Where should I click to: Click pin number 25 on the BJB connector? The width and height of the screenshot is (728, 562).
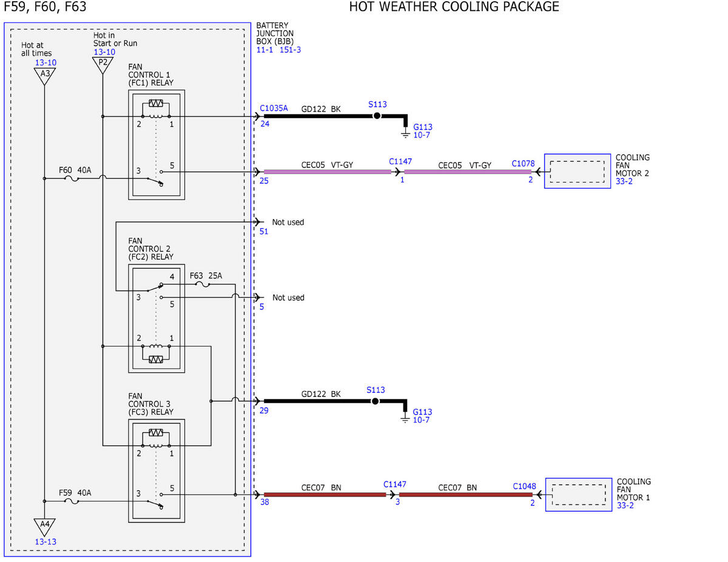(265, 181)
